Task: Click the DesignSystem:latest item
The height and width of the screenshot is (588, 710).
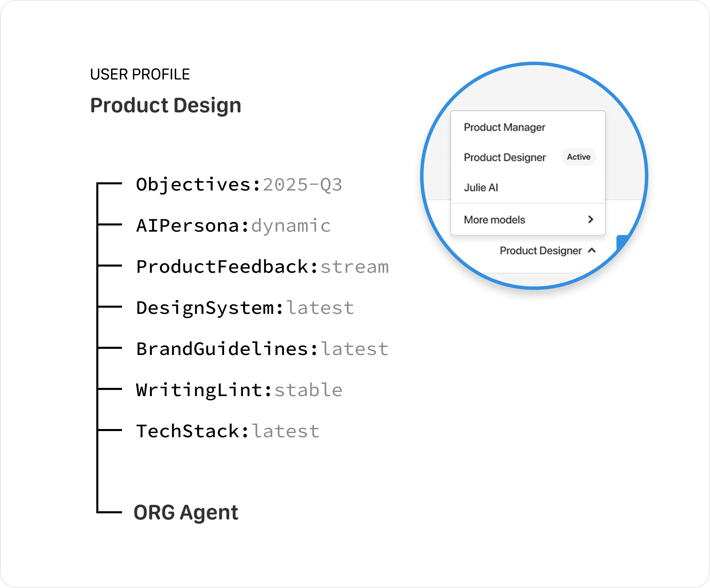Action: pyautogui.click(x=245, y=308)
